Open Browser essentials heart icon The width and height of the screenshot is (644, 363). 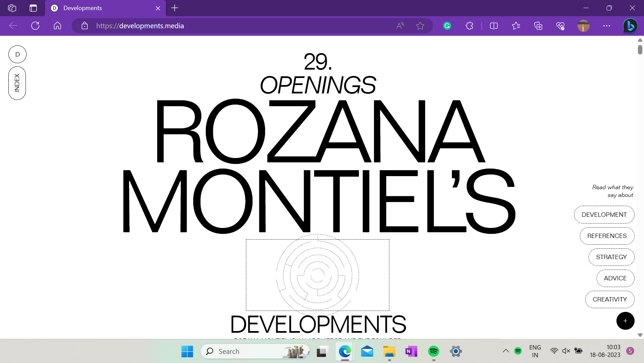[x=560, y=26]
